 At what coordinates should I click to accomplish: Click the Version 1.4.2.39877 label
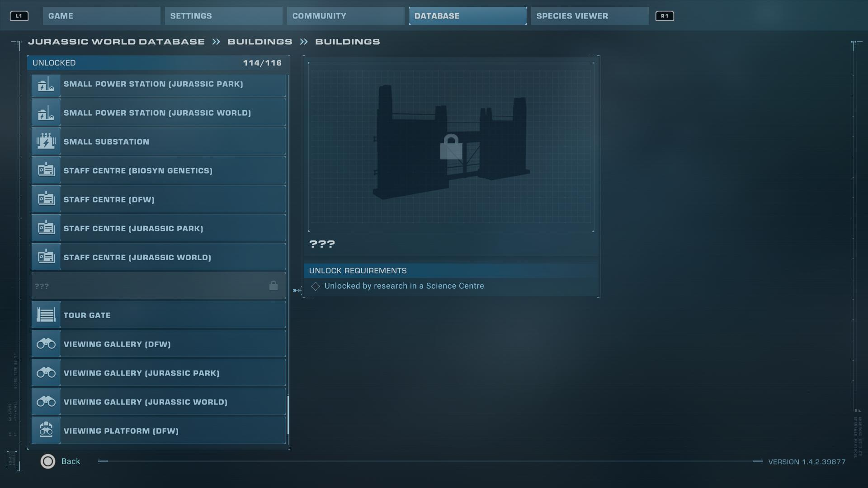[807, 462]
